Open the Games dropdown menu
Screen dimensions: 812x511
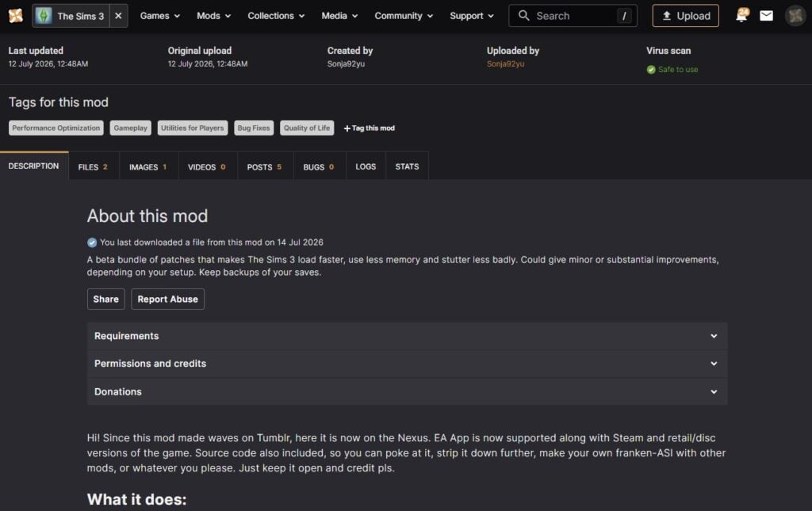[x=160, y=16]
